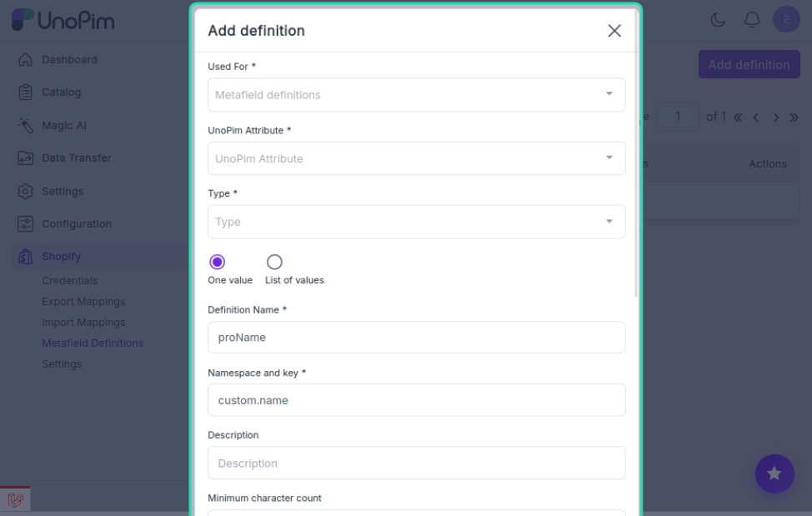
Task: Click the UnoPim logo
Action: 63,20
